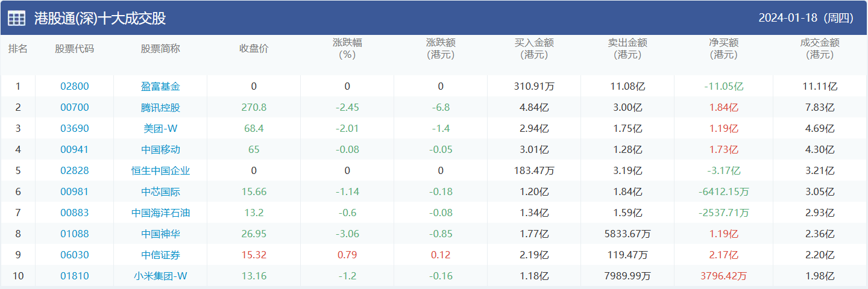Open 美团-W stock name link
868x289 pixels.
[160, 128]
